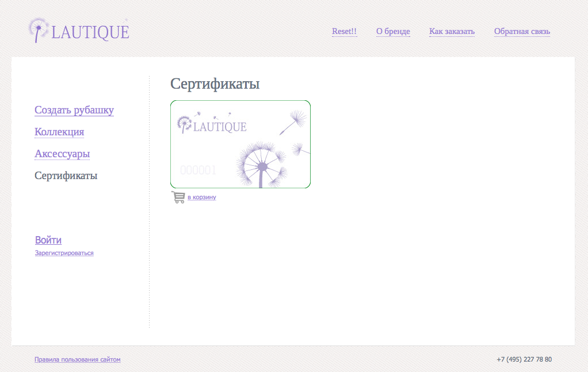Click the Сертификаты page heading
588x372 pixels.
tap(215, 83)
